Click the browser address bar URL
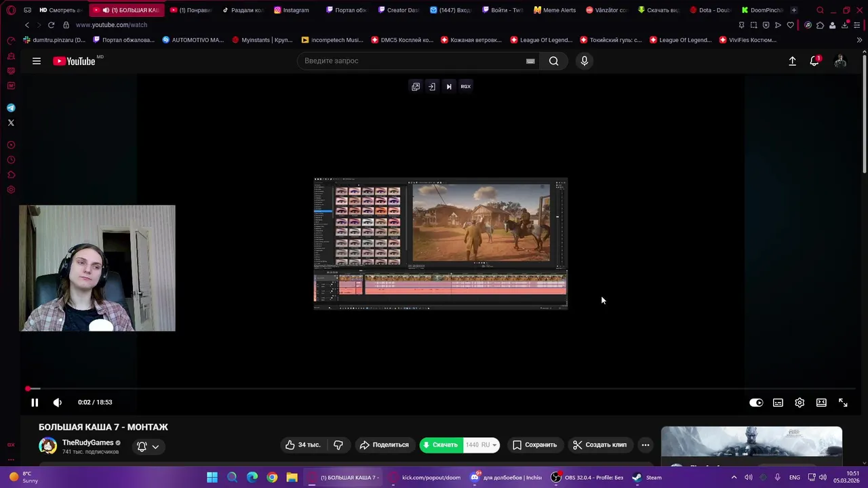The height and width of the screenshot is (488, 868). [111, 25]
